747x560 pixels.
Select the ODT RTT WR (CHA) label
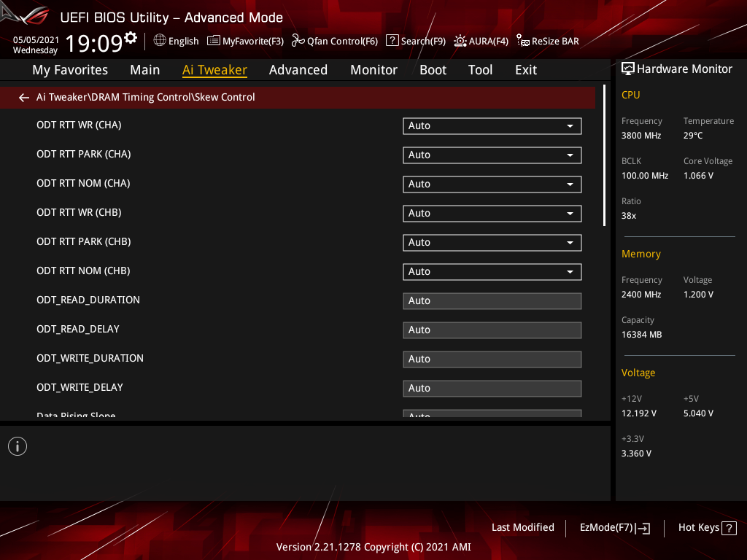point(79,125)
